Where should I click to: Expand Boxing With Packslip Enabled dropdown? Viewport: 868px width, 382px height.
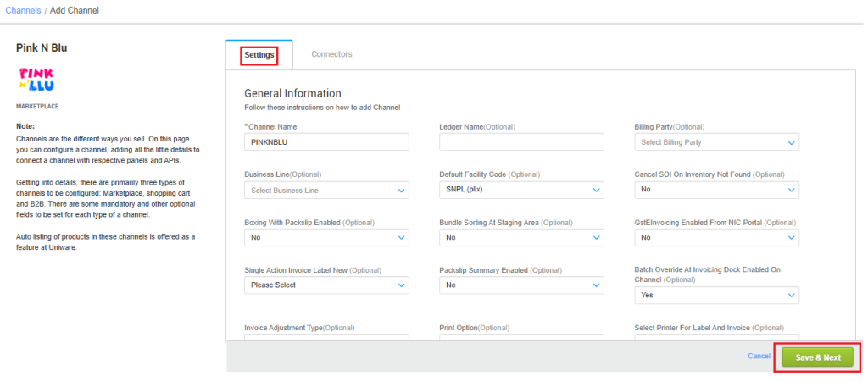(326, 238)
